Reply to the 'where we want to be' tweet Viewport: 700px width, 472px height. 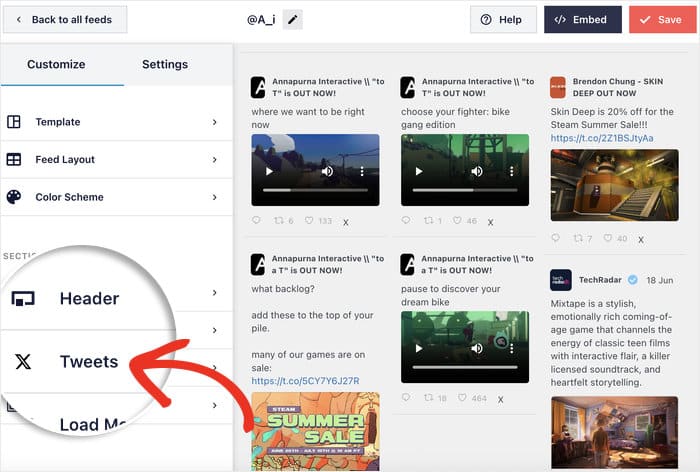256,220
